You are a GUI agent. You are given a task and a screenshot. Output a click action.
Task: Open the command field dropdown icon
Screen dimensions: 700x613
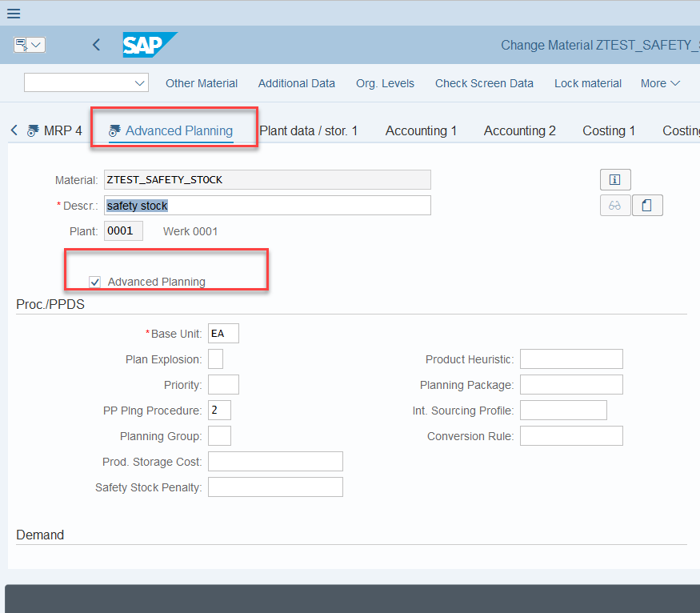point(30,45)
